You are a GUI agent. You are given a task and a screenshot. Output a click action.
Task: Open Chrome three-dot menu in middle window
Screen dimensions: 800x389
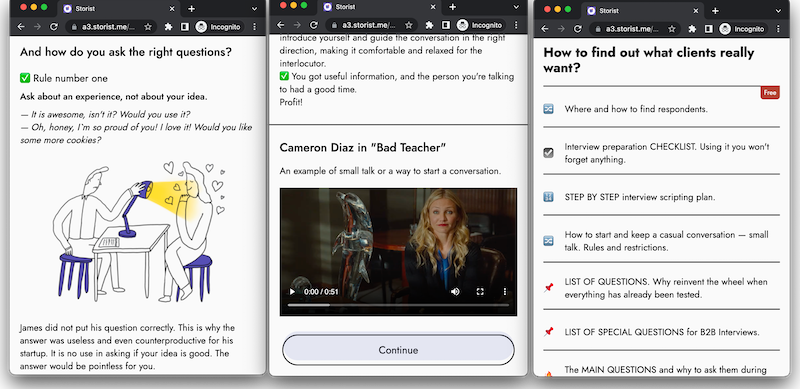click(x=516, y=25)
